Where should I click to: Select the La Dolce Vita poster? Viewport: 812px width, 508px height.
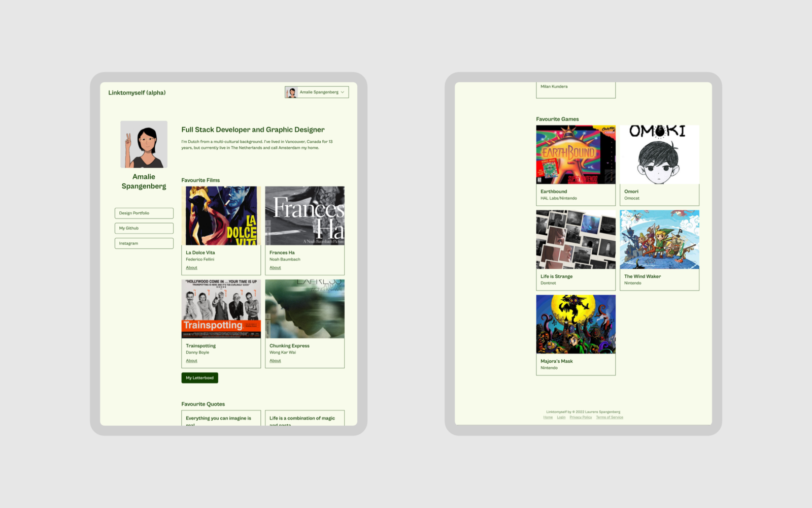tap(221, 216)
